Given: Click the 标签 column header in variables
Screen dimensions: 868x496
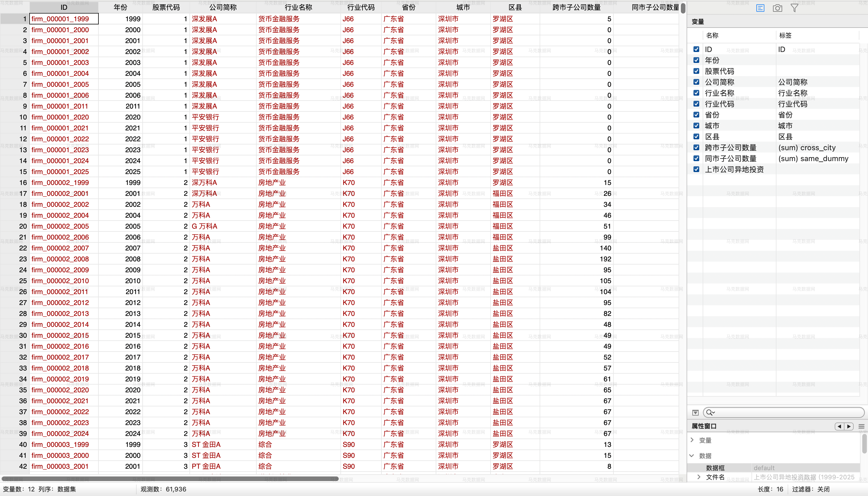Looking at the screenshot, I should 785,35.
